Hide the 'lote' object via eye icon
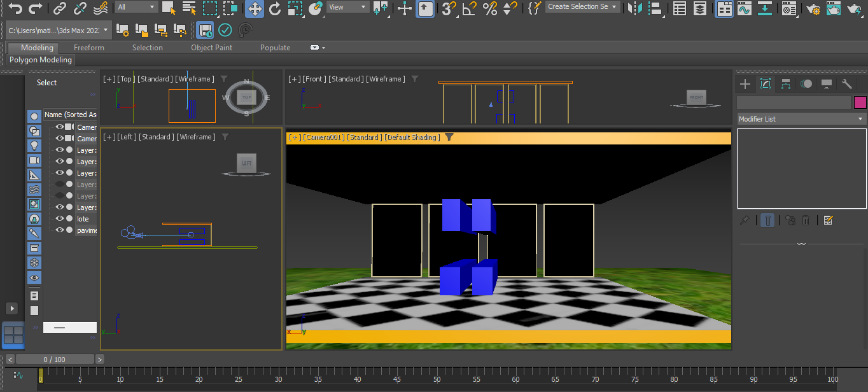This screenshot has height=392, width=868. [60, 219]
